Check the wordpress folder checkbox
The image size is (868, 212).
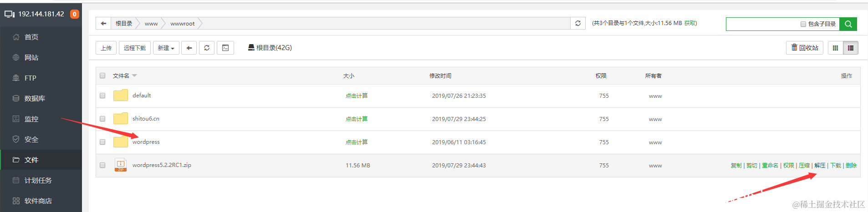click(102, 142)
